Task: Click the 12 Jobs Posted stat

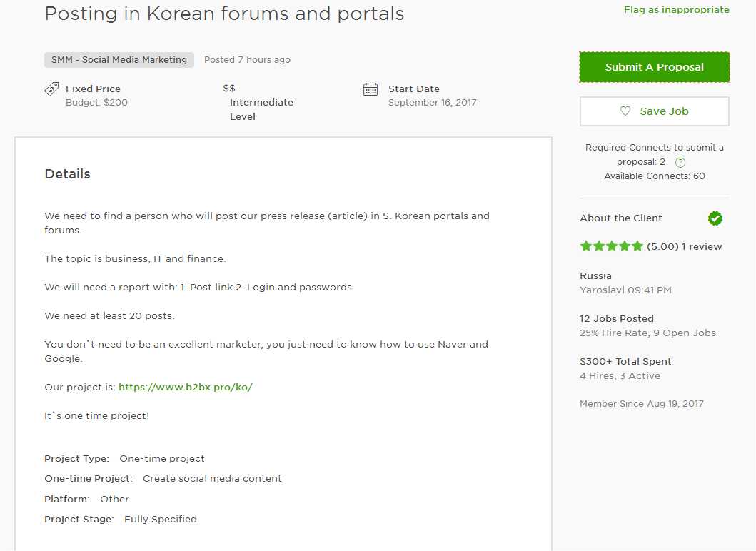Action: pos(617,319)
